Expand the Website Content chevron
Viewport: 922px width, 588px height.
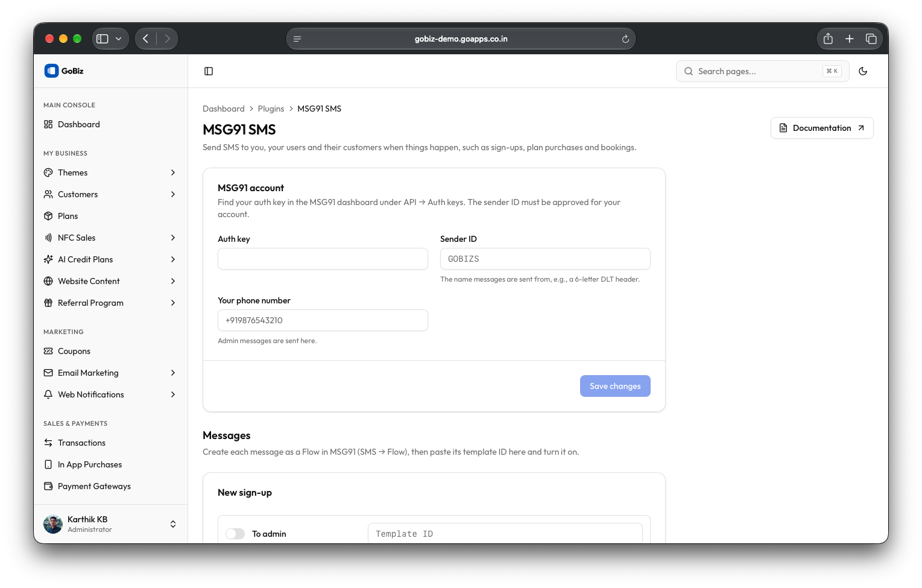pos(173,281)
